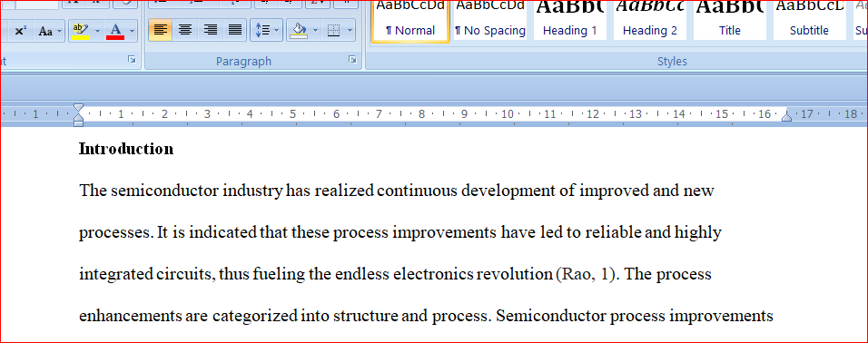Apply the Heading 2 style
Image resolution: width=868 pixels, height=343 pixels.
650,21
